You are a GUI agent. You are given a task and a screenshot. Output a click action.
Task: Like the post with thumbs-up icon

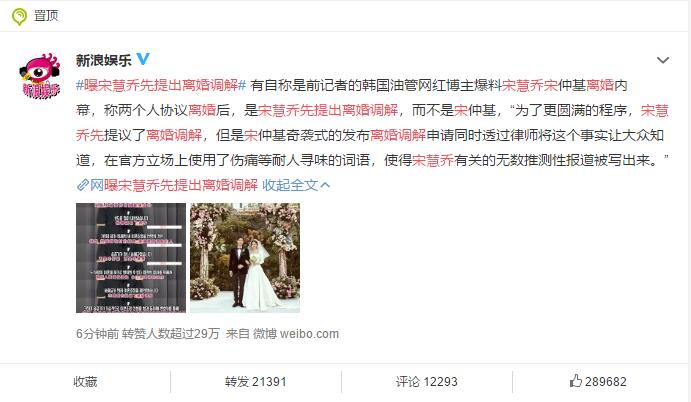click(576, 381)
